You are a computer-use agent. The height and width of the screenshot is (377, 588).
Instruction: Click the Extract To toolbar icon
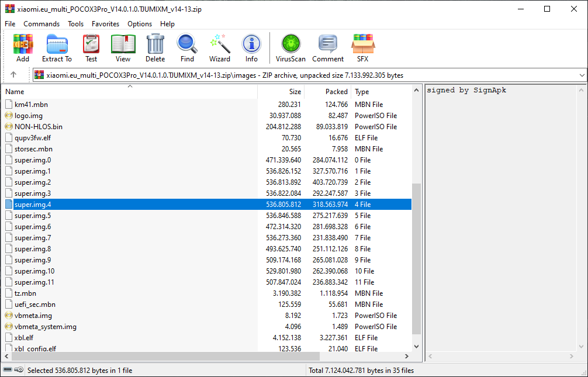tap(57, 48)
